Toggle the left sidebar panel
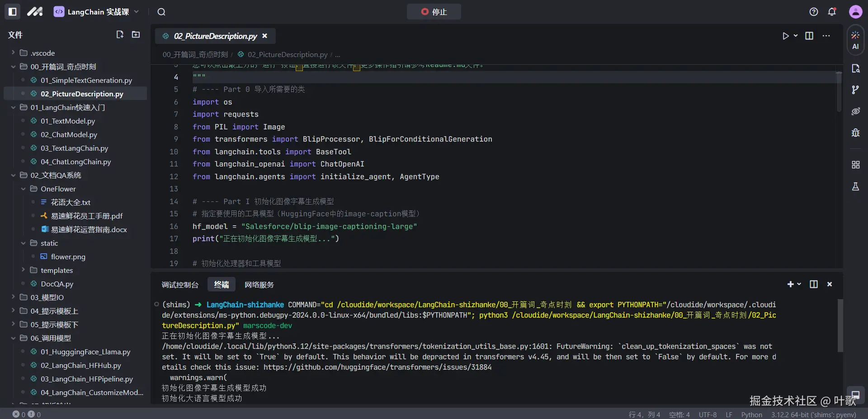Screen dimensions: 868x419 (x=13, y=12)
